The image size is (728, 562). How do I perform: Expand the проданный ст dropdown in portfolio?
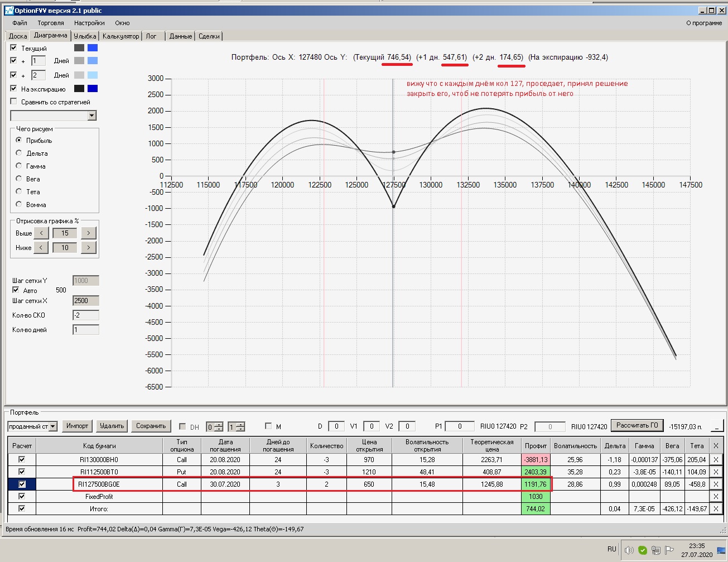pos(53,426)
